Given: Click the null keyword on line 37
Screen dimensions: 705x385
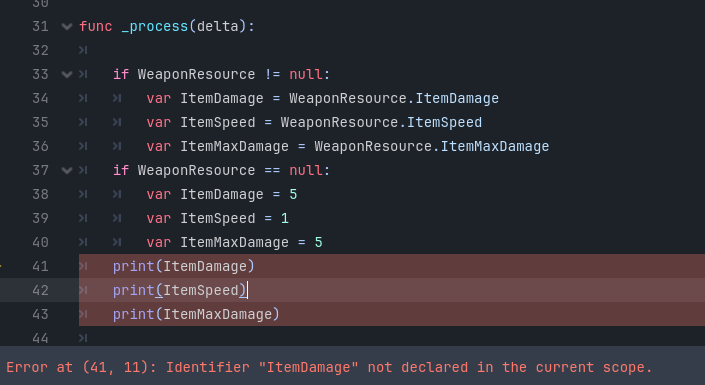Looking at the screenshot, I should (306, 170).
